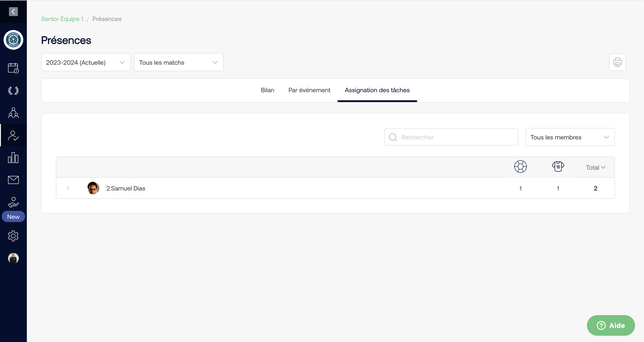Open the club logo in the sidebar
The image size is (644, 342).
13,40
